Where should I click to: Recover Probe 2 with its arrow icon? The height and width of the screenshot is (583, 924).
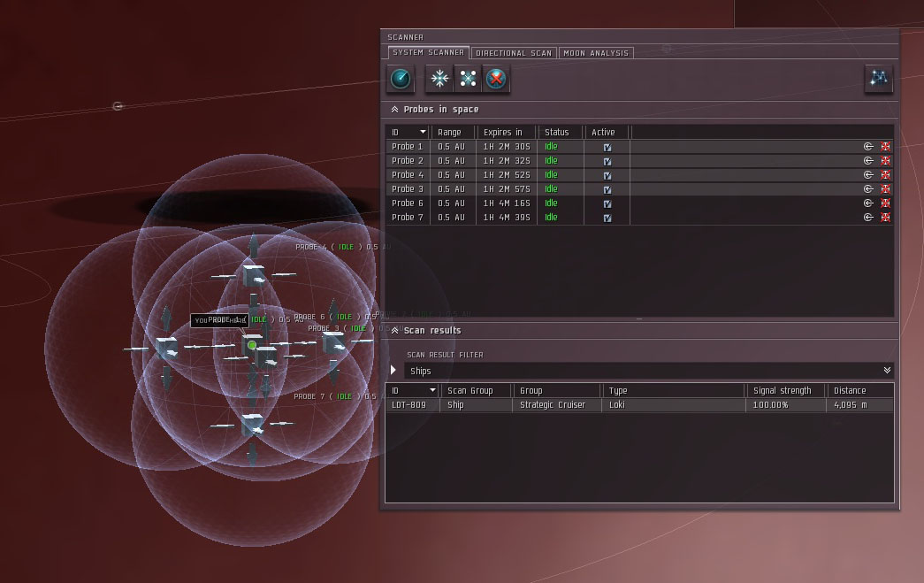868,161
